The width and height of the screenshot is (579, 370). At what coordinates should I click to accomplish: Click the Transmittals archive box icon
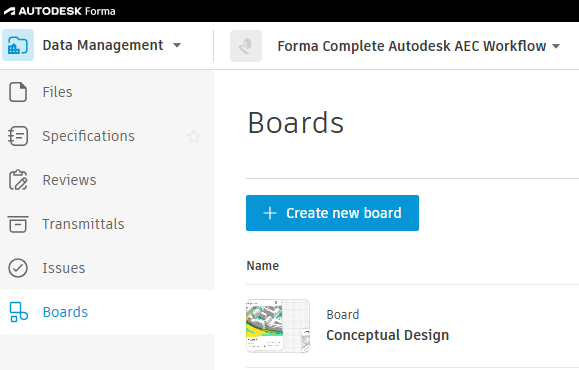18,224
